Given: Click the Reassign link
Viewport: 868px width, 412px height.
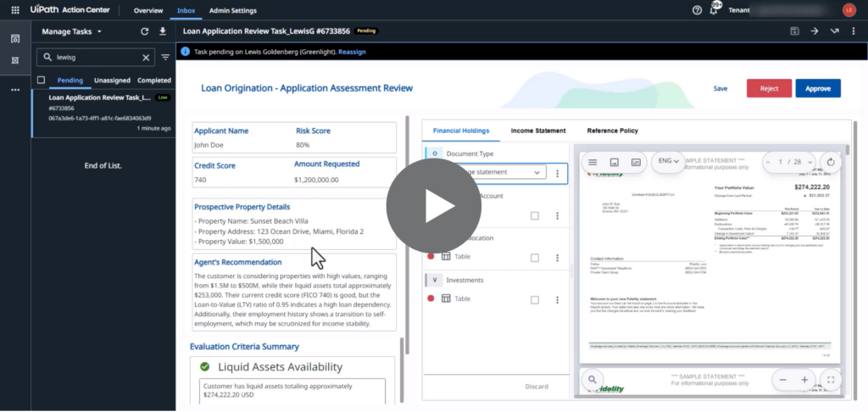Looking at the screenshot, I should 352,52.
